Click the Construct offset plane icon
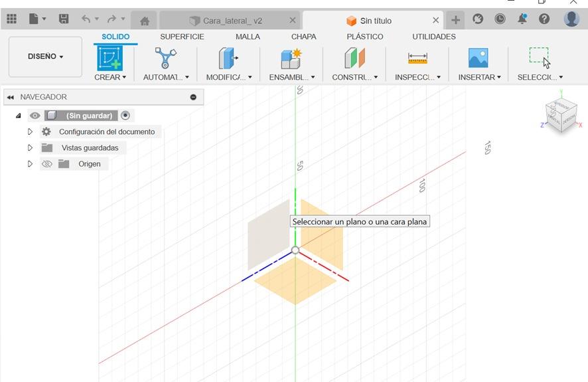588x382 pixels. point(354,58)
